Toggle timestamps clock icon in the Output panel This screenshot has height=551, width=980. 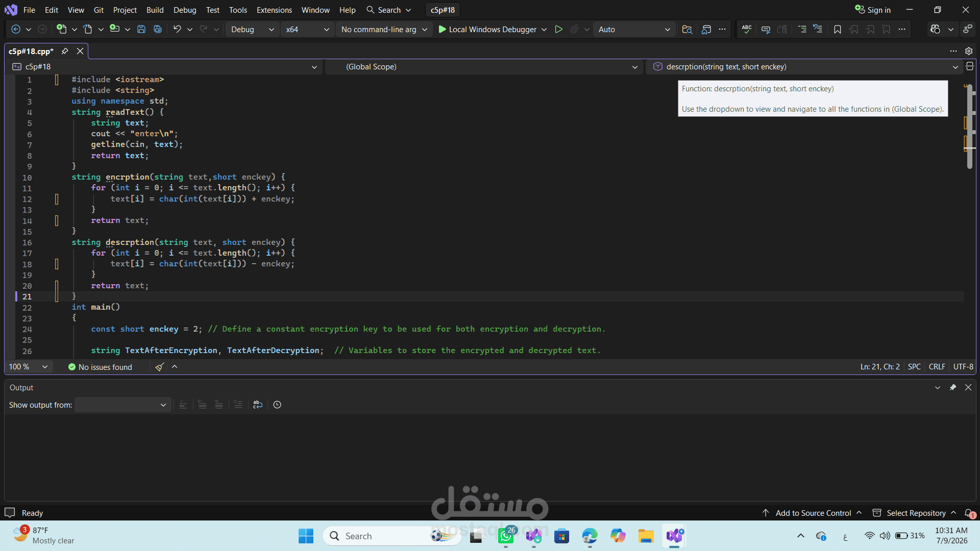pyautogui.click(x=277, y=405)
